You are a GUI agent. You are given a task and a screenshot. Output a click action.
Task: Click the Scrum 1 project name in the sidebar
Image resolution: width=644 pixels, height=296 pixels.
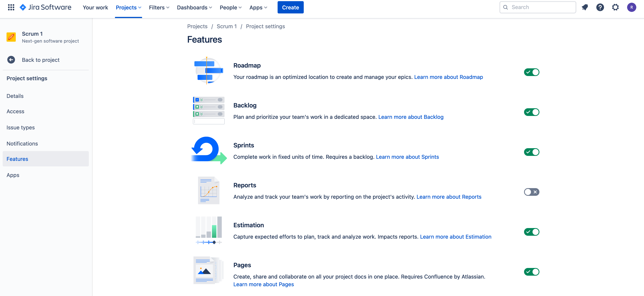click(32, 34)
